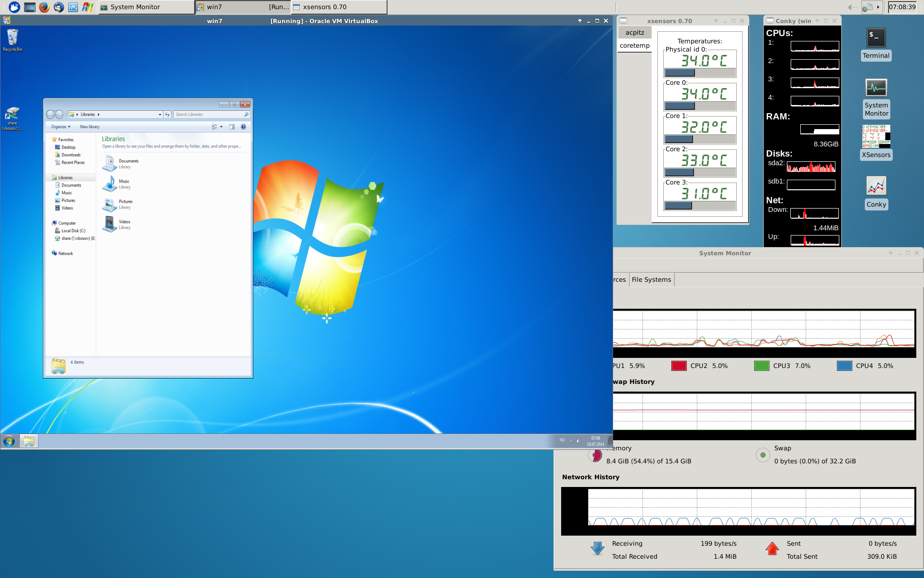Click Firefox launcher in top panel
This screenshot has height=578, width=924.
[x=44, y=7]
